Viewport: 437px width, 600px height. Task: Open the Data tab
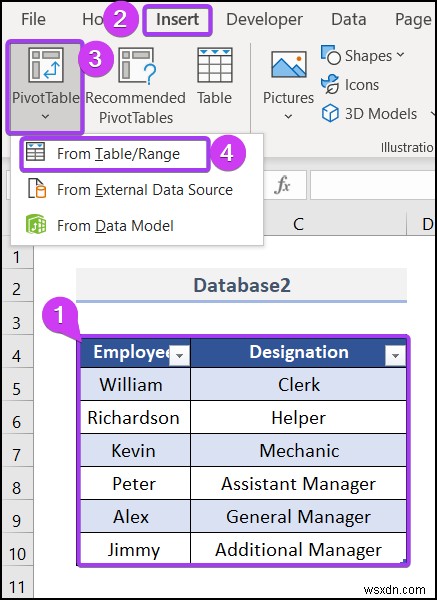point(349,20)
